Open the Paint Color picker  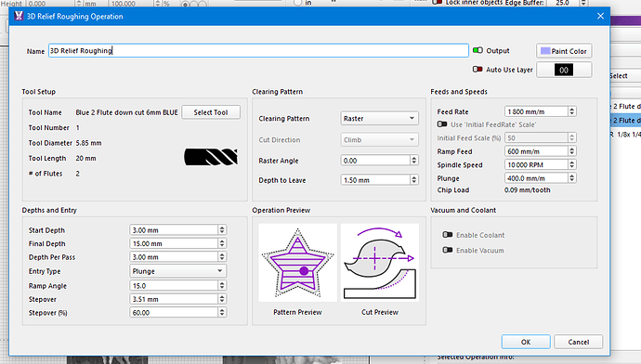click(564, 51)
